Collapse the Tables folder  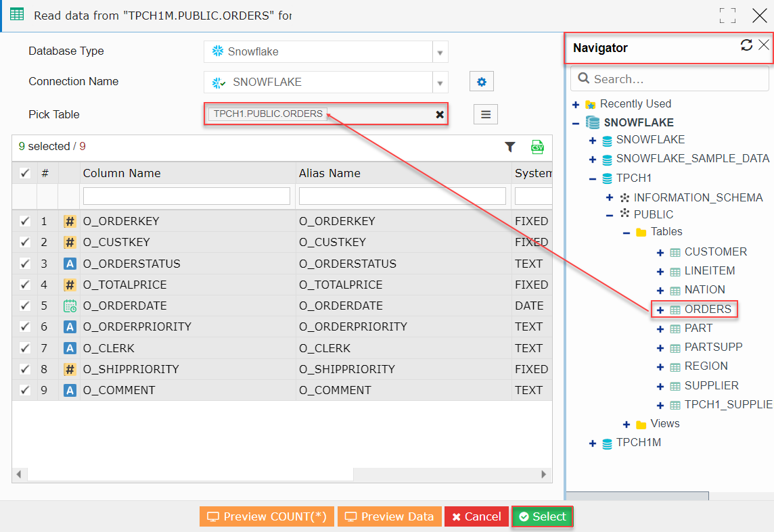pyautogui.click(x=627, y=233)
